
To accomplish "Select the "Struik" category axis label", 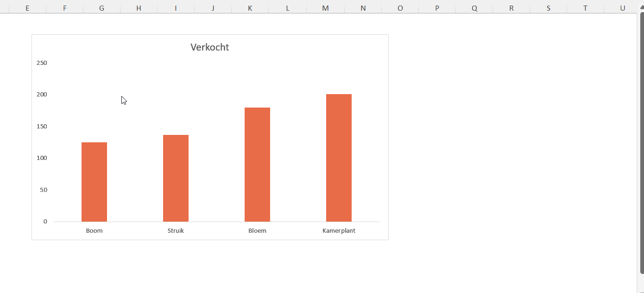I will coord(176,230).
